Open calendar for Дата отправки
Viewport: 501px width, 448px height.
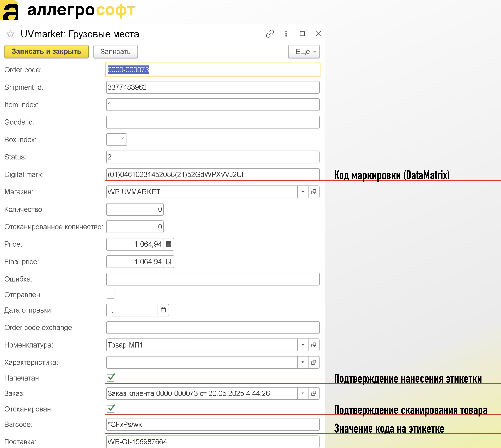pyautogui.click(x=163, y=310)
